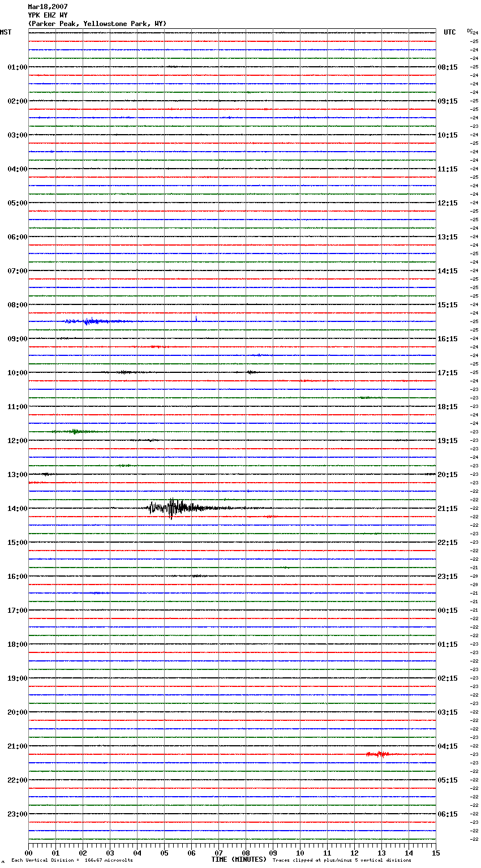Image resolution: width=481 pixels, height=868 pixels.
Task: Click the 04:15 UTC time label
Action: click(448, 746)
